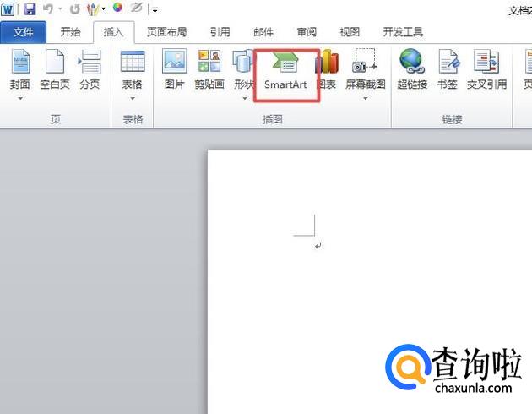Insert a cross-reference with 交叉引用
The image size is (532, 414).
(486, 69)
